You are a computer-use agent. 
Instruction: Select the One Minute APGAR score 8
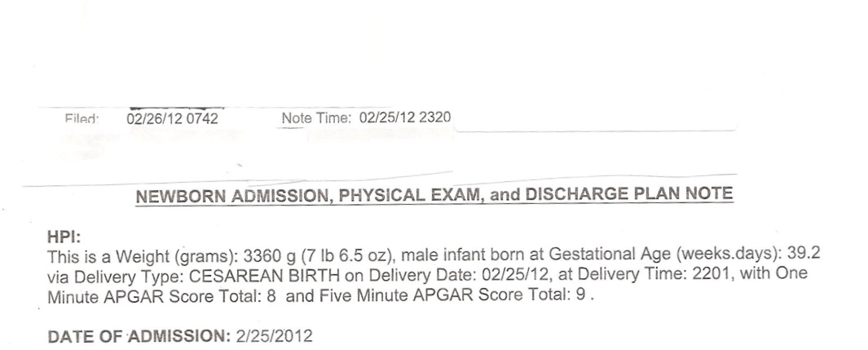271,295
